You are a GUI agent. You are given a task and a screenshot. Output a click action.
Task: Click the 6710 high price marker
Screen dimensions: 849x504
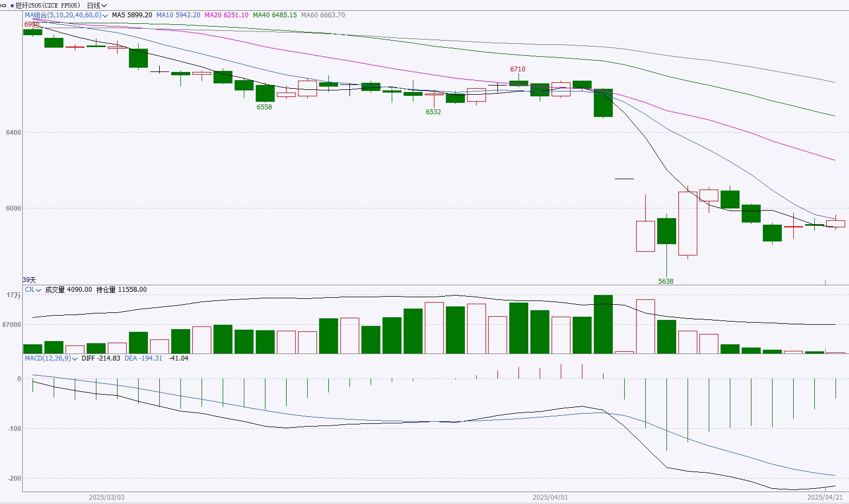tap(517, 69)
